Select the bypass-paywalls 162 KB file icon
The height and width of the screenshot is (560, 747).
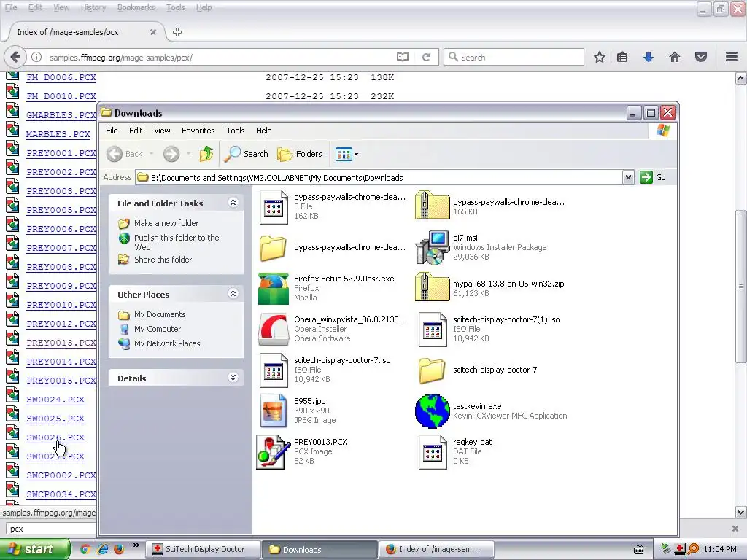click(x=273, y=206)
